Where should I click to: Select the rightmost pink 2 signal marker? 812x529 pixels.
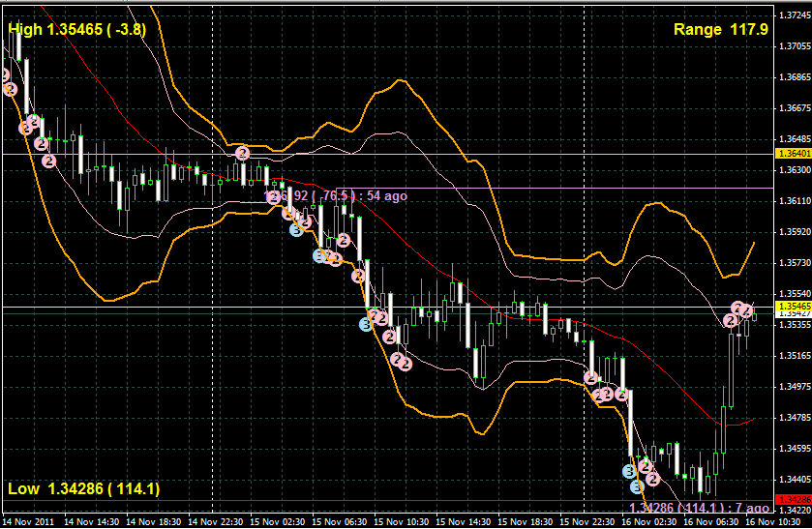[747, 311]
